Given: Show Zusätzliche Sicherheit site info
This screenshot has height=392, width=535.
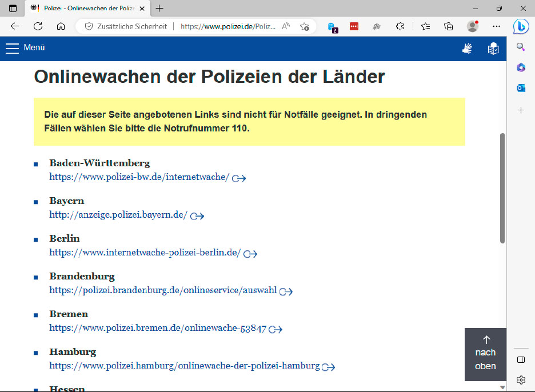Looking at the screenshot, I should tap(126, 26).
